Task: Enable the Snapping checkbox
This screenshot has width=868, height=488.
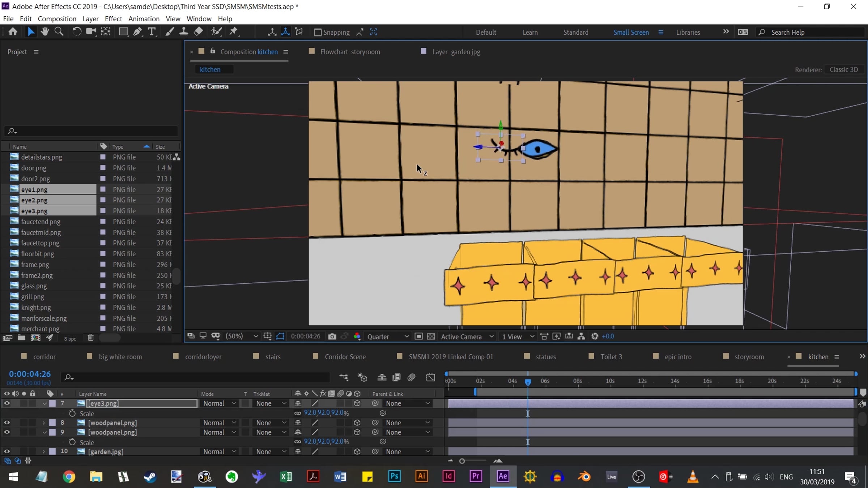Action: (318, 33)
